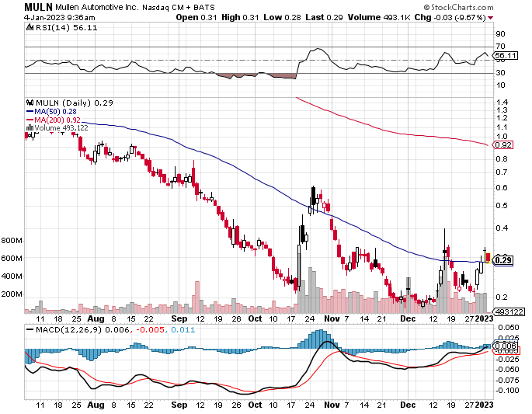The image size is (532, 414).
Task: Click the latest yellow-highlighted candlestick
Action: tap(488, 257)
